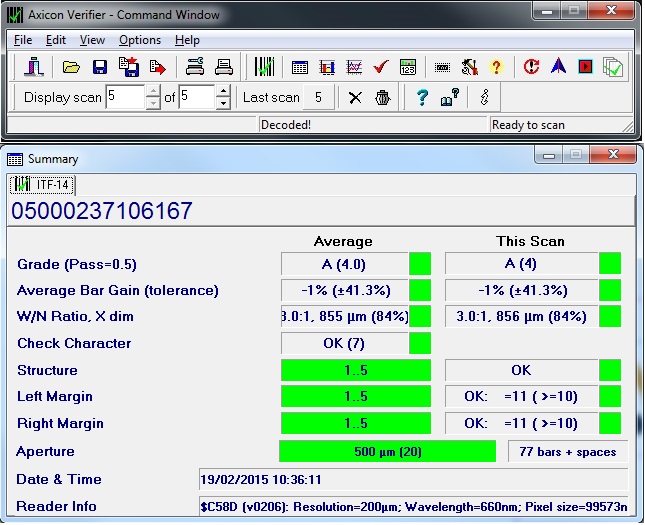Click the 'of' total scans field

(x=197, y=97)
